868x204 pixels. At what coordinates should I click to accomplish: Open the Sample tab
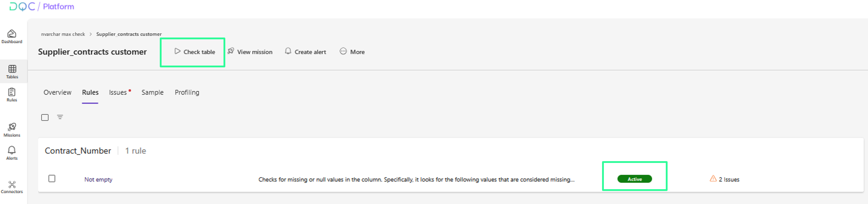pyautogui.click(x=152, y=92)
